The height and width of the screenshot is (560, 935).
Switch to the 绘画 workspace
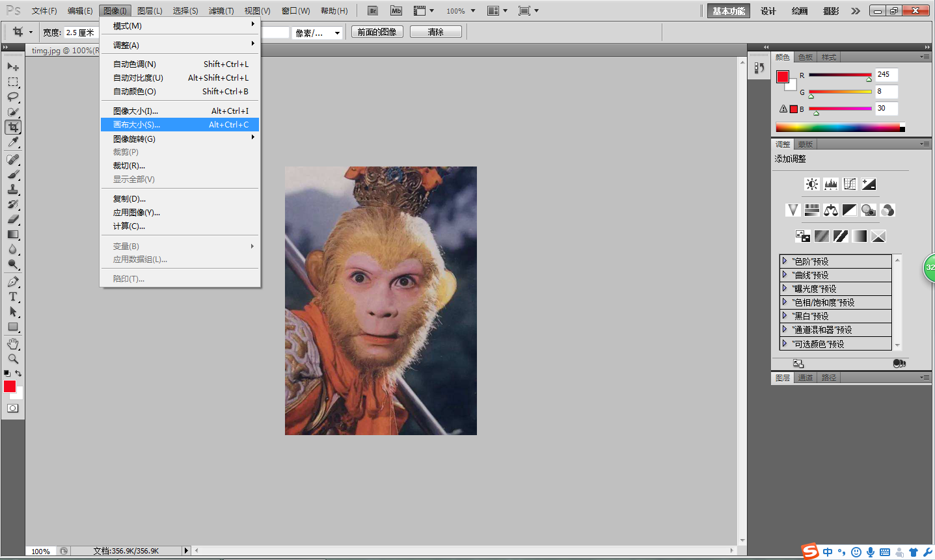point(800,11)
